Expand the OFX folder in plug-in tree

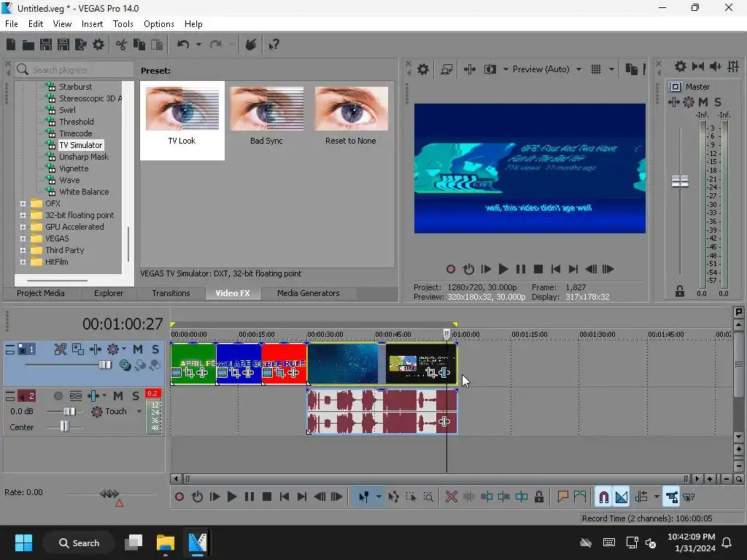point(23,204)
